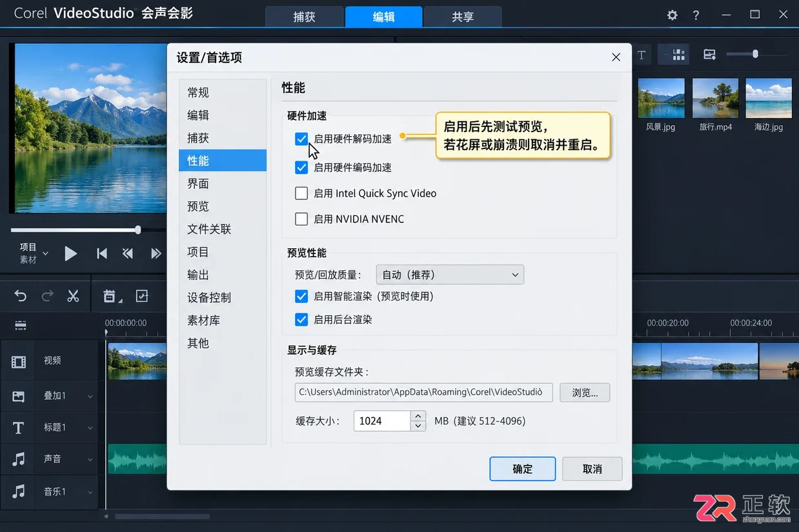Expand the 音乐1 track chevron

90,491
